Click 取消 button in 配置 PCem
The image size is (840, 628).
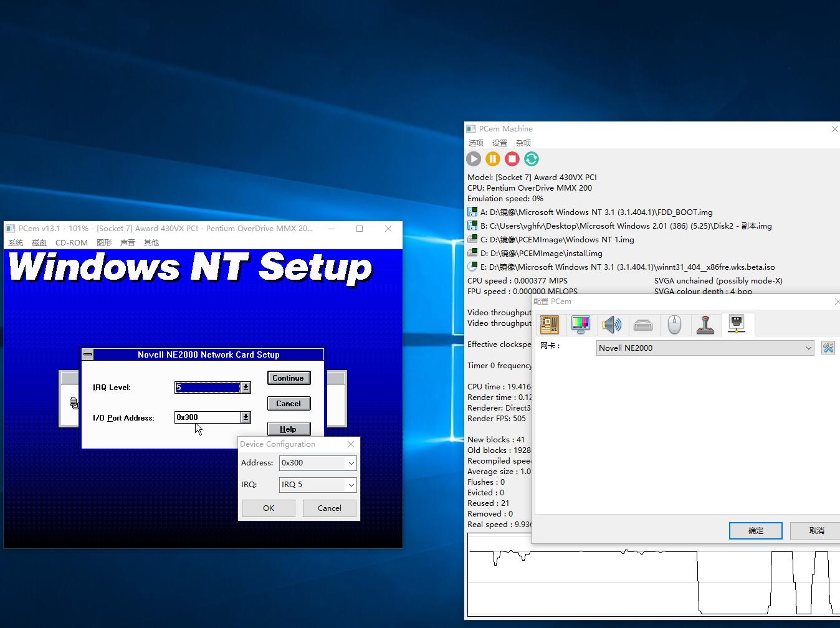(816, 531)
